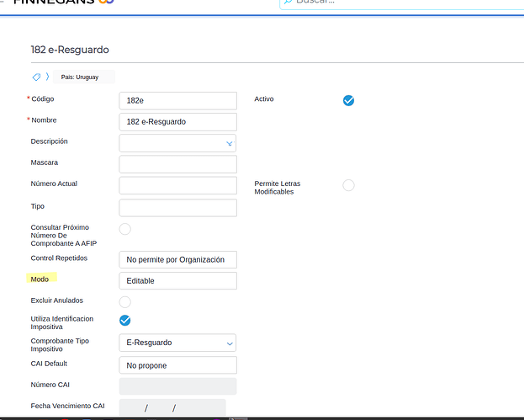
Task: Click the chevron arrow next to the tag icon
Action: pos(47,77)
